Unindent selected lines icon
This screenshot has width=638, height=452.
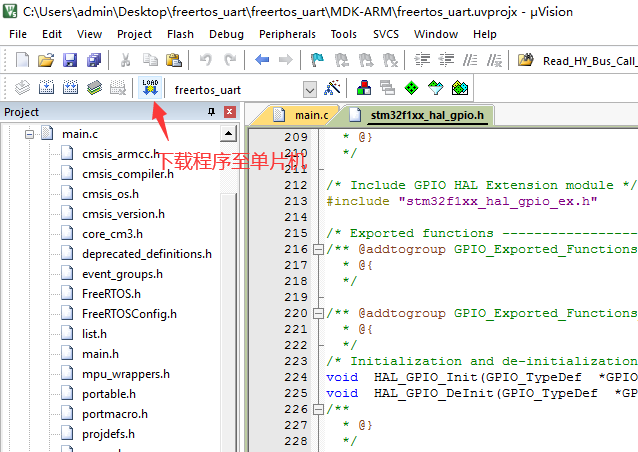point(446,60)
